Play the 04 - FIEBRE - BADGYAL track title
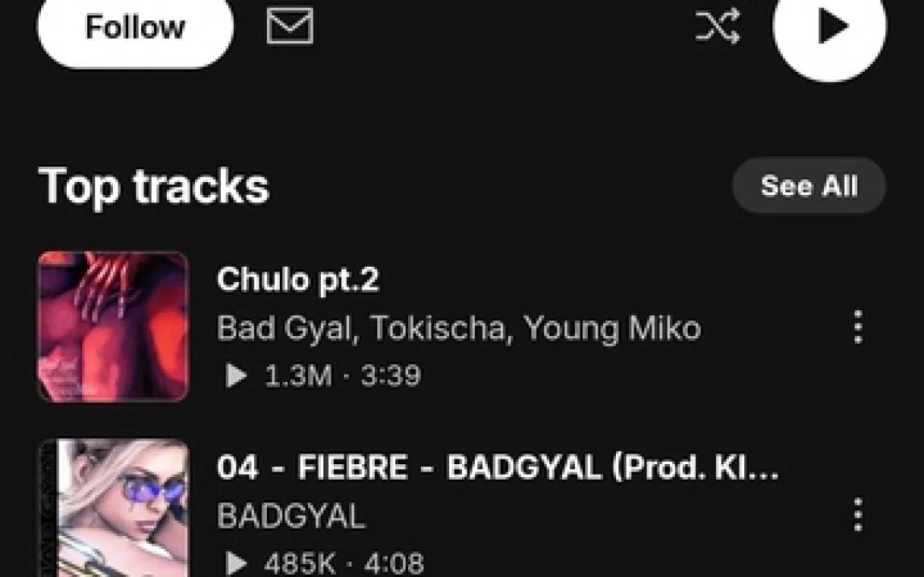This screenshot has height=577, width=924. click(x=498, y=467)
